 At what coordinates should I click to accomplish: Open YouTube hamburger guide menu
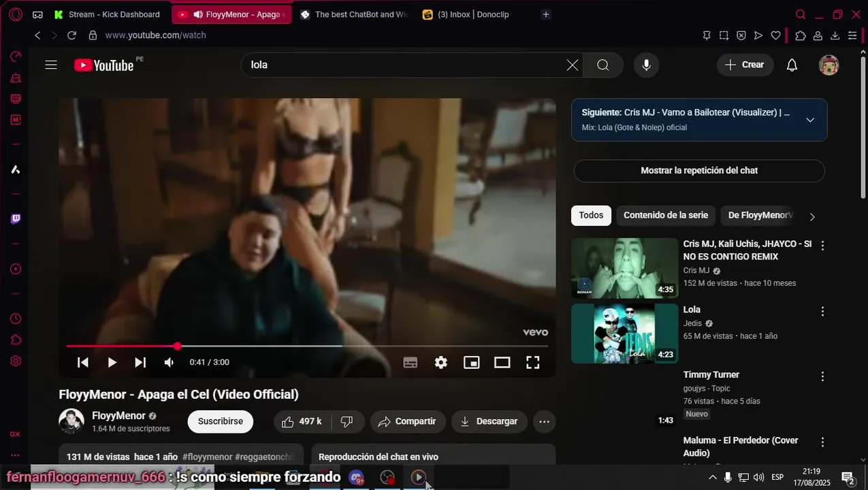point(51,65)
